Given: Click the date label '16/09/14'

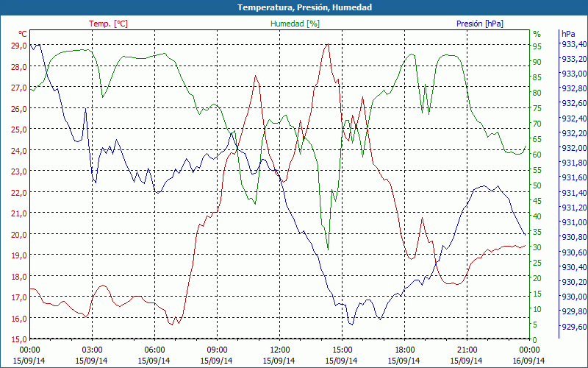Looking at the screenshot, I should 528,361.
